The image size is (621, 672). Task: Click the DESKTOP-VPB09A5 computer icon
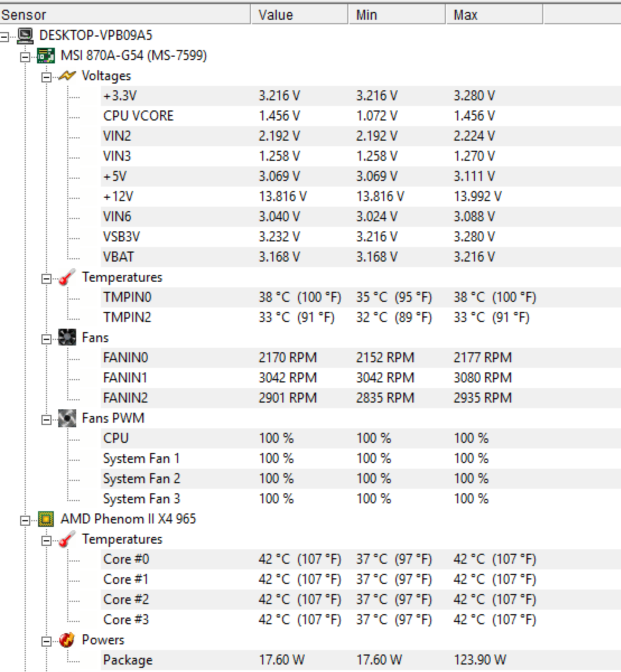click(25, 36)
